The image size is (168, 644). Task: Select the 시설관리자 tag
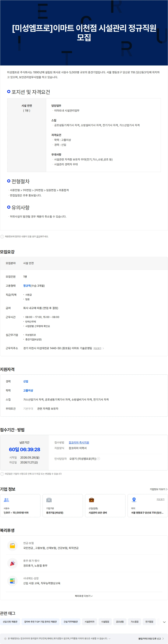[x=89, y=622]
